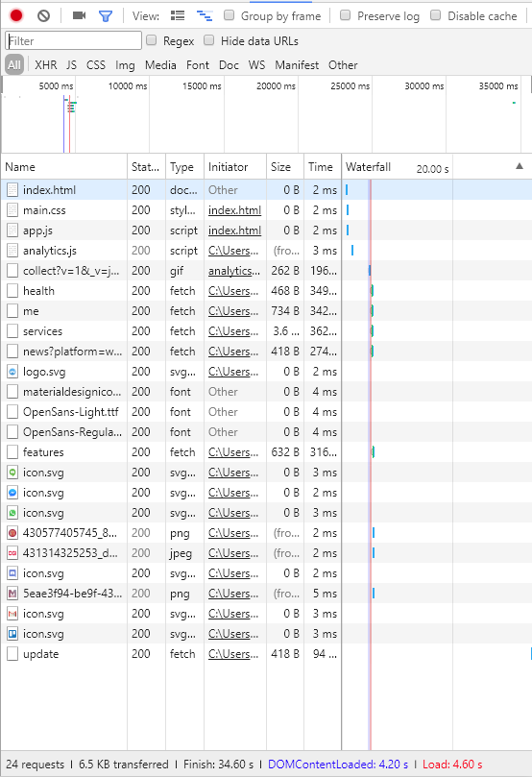This screenshot has height=777, width=532.
Task: Filter requests by Font
Action: [198, 65]
